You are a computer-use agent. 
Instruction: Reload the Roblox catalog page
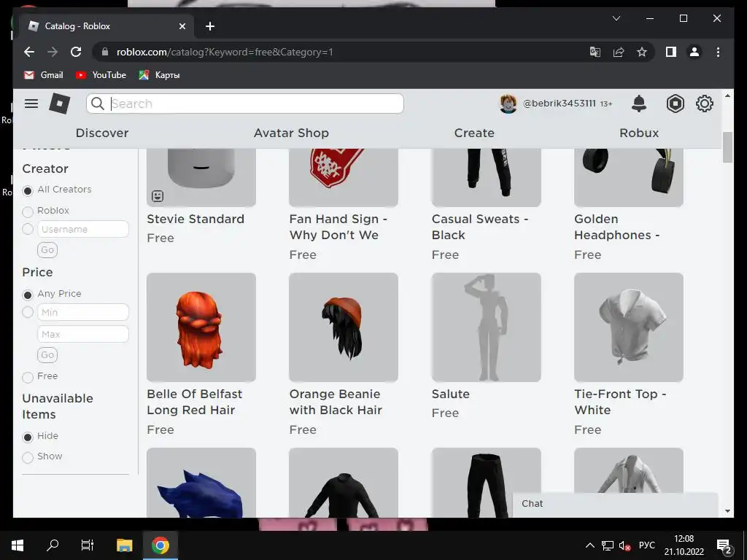[x=76, y=52]
